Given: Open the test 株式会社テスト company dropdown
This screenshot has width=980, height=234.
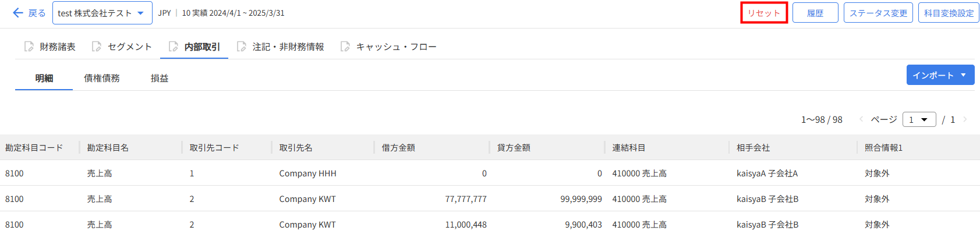Looking at the screenshot, I should [x=102, y=13].
